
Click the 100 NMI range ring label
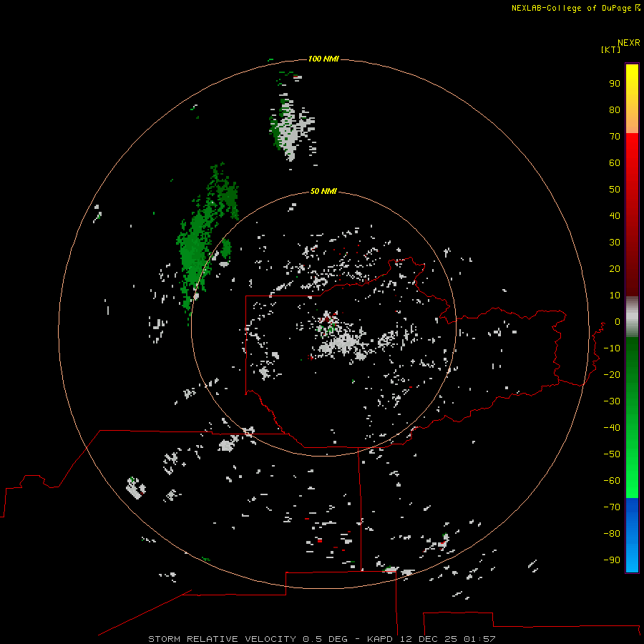click(x=323, y=59)
